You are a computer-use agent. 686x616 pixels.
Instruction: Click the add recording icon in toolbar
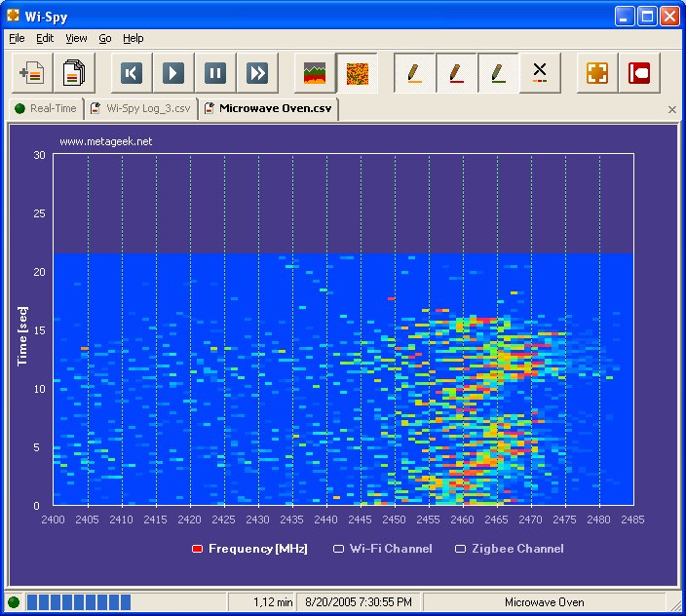pos(32,73)
